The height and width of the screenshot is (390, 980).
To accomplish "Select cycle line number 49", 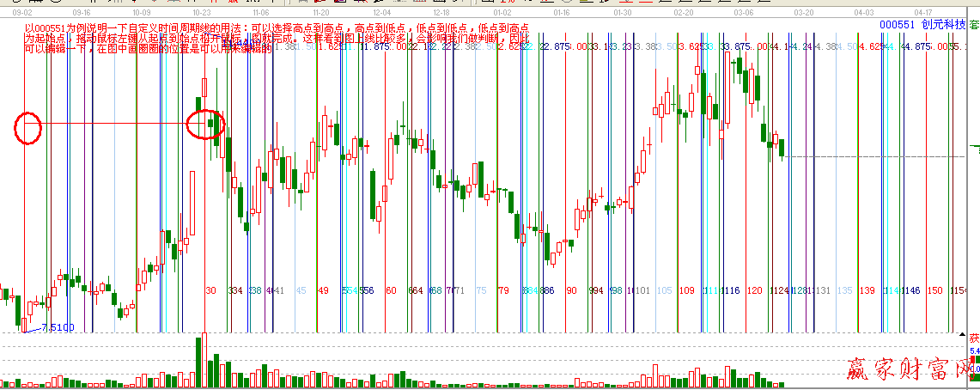I will [324, 291].
